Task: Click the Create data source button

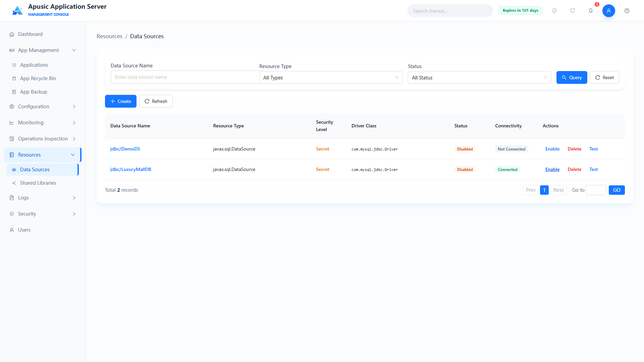Action: (121, 101)
